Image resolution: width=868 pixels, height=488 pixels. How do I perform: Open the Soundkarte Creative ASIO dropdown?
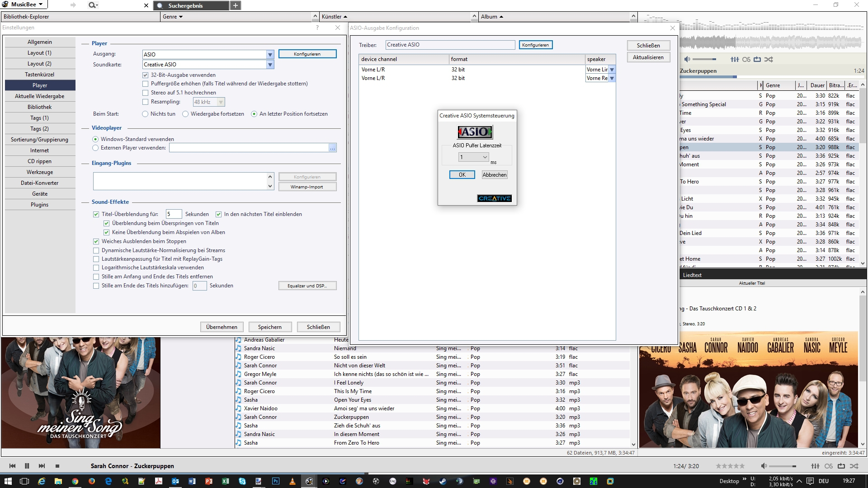(x=270, y=65)
